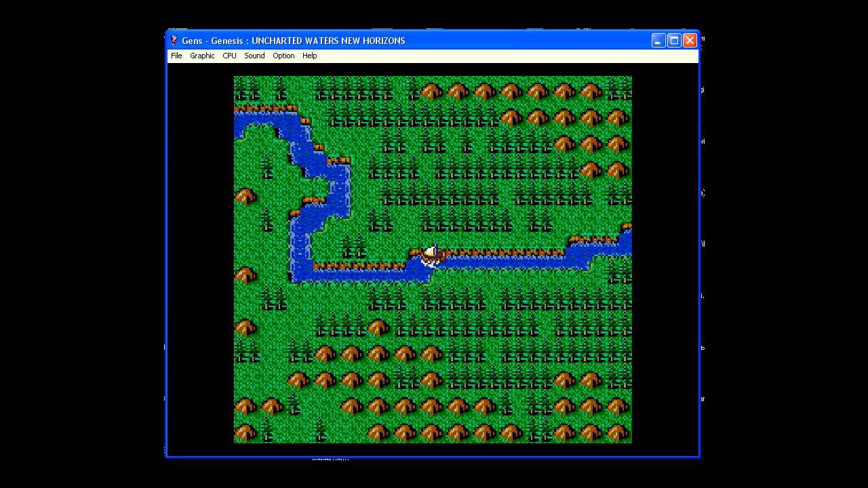
Task: Click the sailing ship on the river
Action: [432, 256]
